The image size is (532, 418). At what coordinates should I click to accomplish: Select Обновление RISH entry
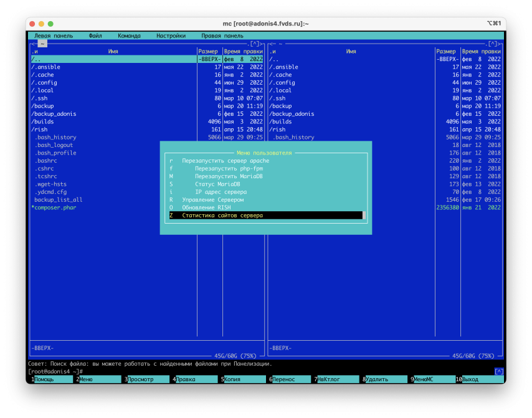[266, 207]
